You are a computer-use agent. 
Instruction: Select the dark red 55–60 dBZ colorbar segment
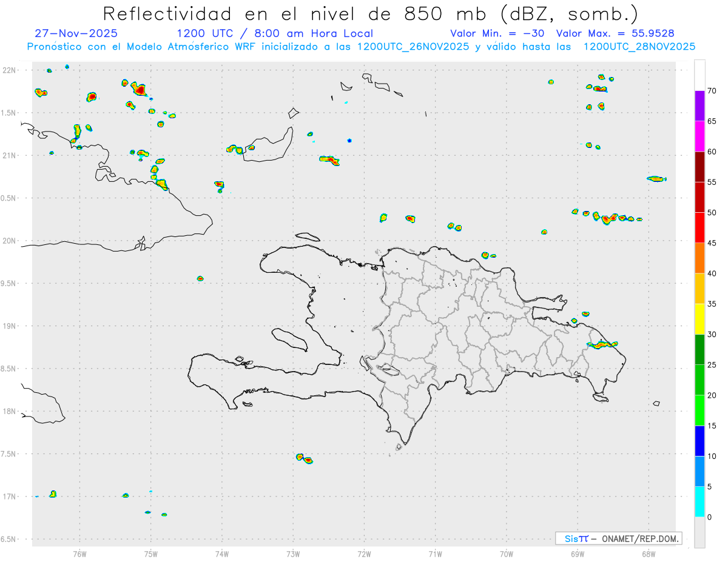pos(699,166)
